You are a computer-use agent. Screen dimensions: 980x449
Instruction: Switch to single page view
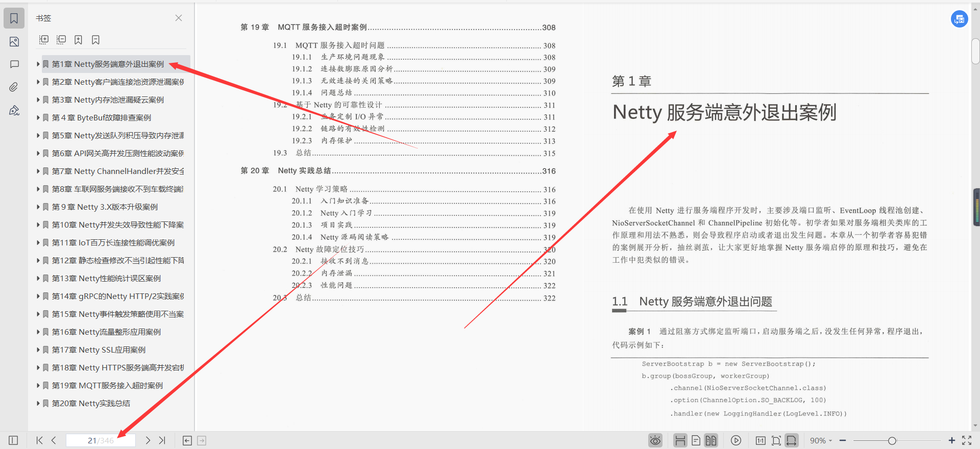696,440
